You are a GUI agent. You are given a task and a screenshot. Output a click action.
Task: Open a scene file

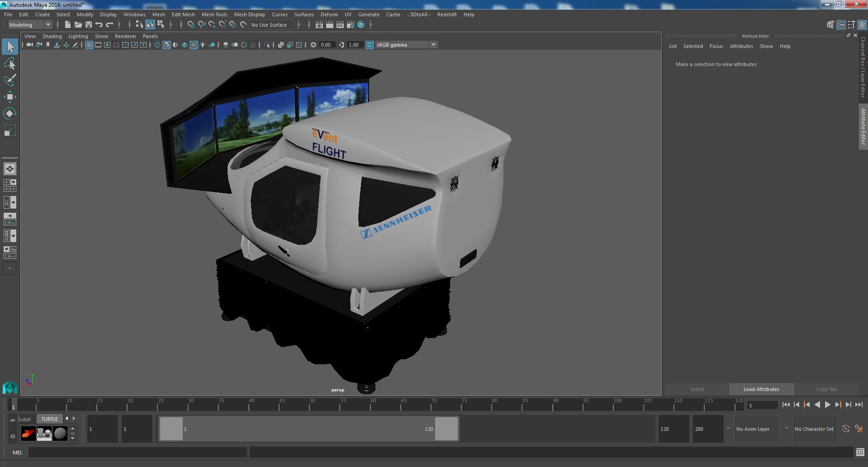pos(78,25)
